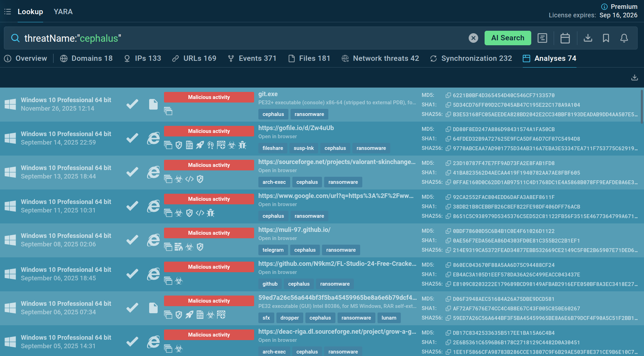Click the dropper tag on the sfx sample
Image resolution: width=644 pixels, height=356 pixels.
[289, 318]
